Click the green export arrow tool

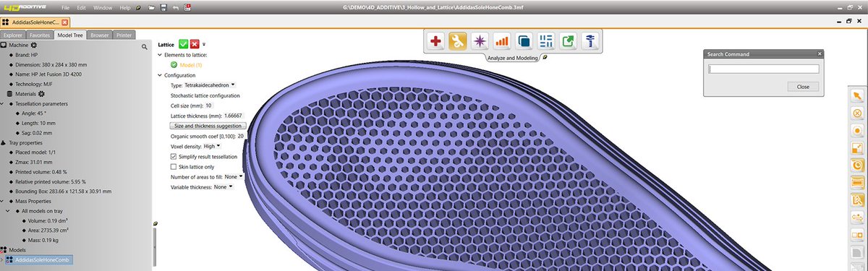(x=569, y=42)
